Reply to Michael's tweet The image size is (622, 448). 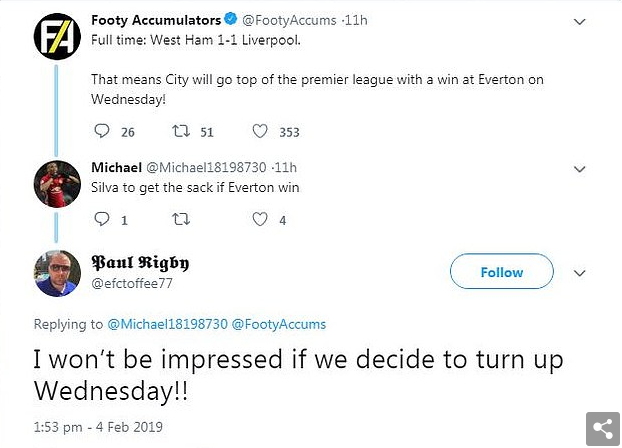coord(101,220)
